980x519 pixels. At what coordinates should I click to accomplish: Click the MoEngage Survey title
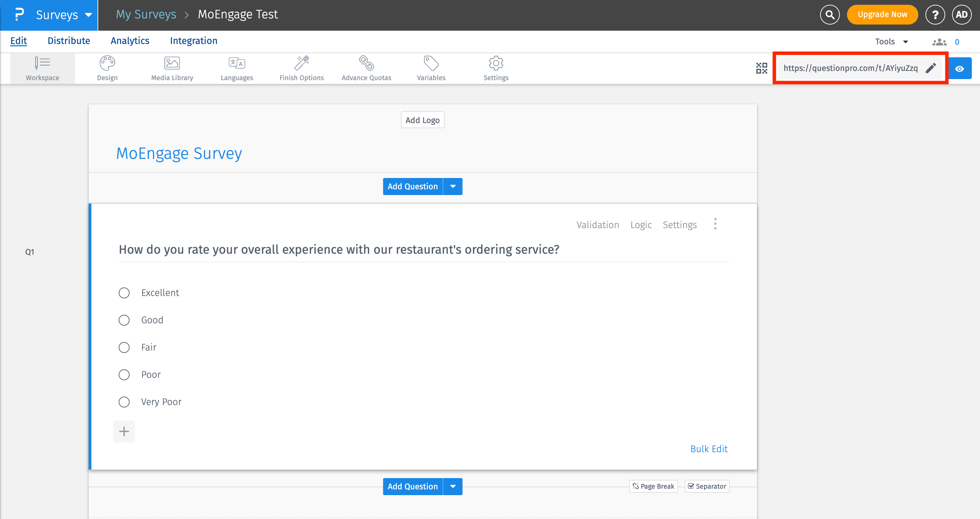(x=179, y=153)
